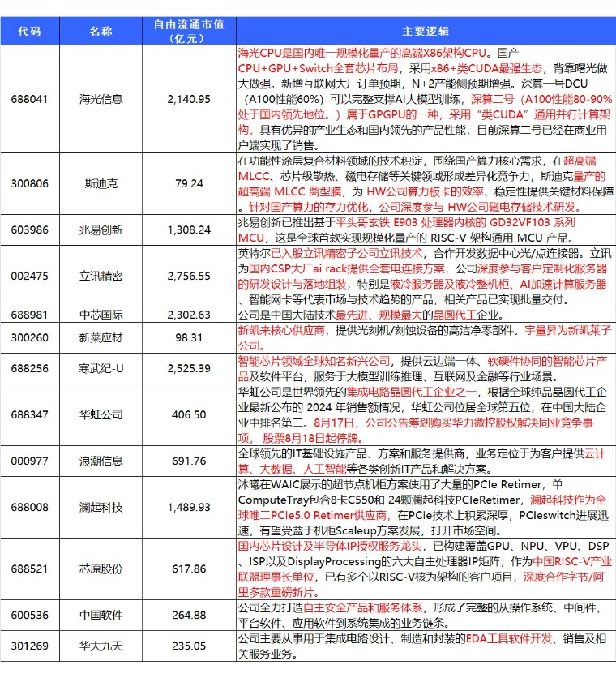616x678 pixels.
Task: Select stock code 002475
Action: point(30,276)
